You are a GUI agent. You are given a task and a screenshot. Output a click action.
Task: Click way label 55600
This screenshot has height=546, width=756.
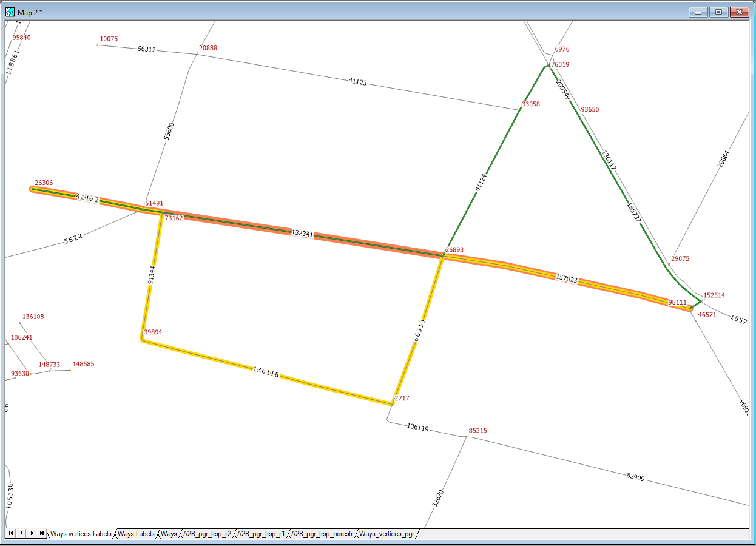pyautogui.click(x=169, y=132)
